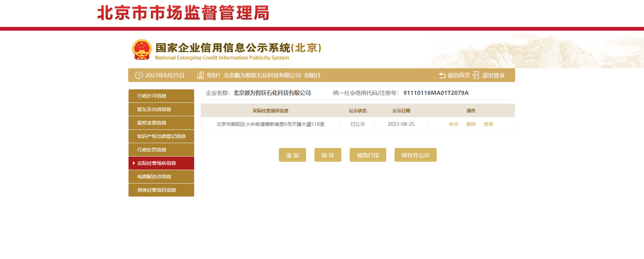This screenshot has width=644, height=259.
Task: Click the active-item triangle marker in sidebar
Action: click(134, 163)
